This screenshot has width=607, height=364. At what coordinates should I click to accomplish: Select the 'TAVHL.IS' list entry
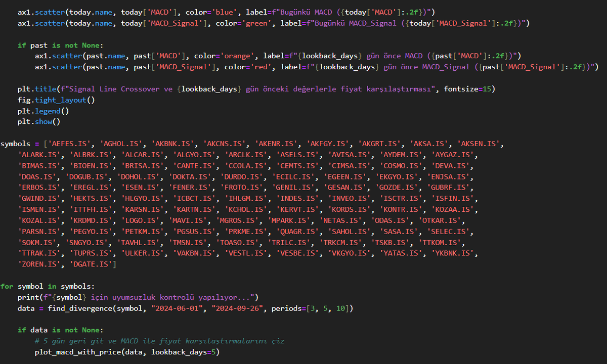tap(139, 242)
